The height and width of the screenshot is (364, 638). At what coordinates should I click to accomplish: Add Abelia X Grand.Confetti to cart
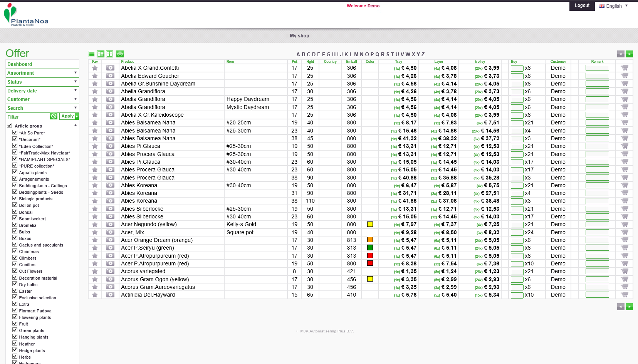pyautogui.click(x=625, y=68)
